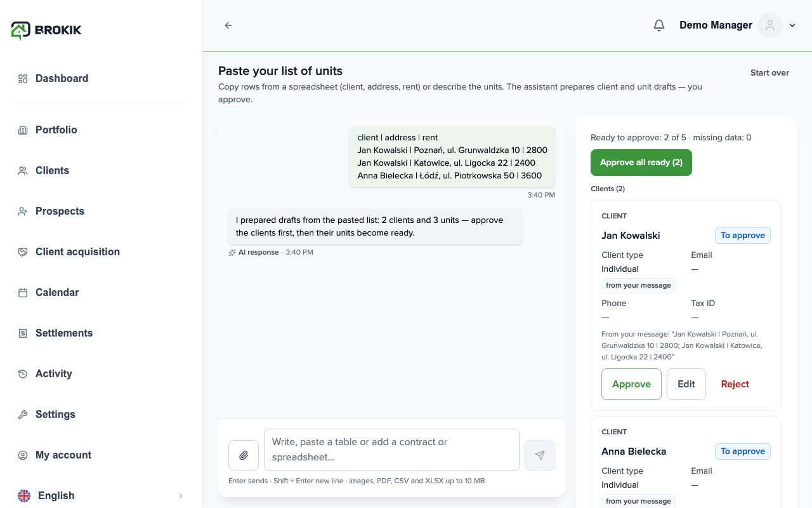Reject the Jan Kowalski client draft

[735, 384]
